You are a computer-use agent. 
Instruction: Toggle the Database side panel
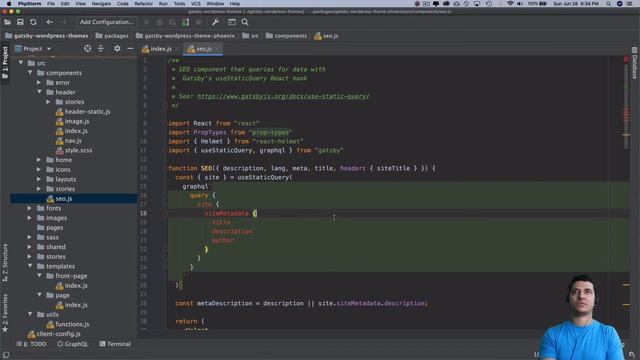[x=635, y=63]
